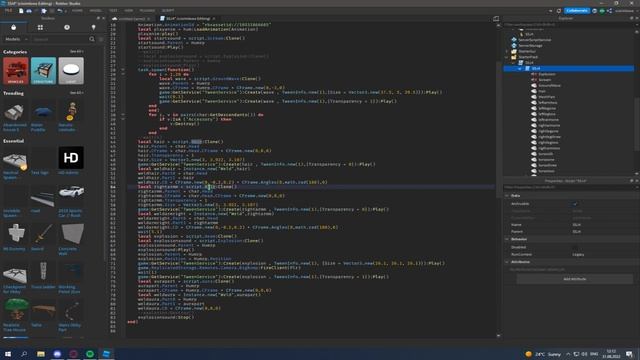
Task: Select the Explosion sound in Explorer
Action: 547,74
